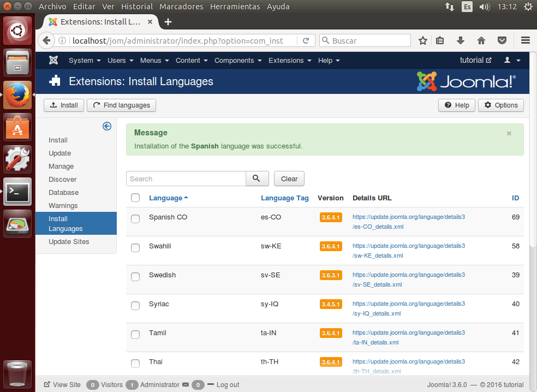Select Update in the sidebar
The height and width of the screenshot is (392, 537).
coord(59,153)
